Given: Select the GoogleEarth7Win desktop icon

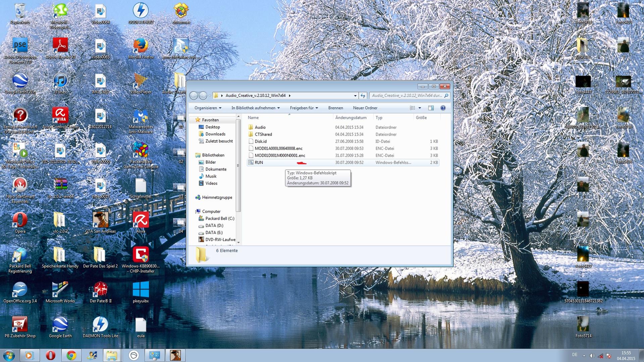Looking at the screenshot, I should point(20,83).
